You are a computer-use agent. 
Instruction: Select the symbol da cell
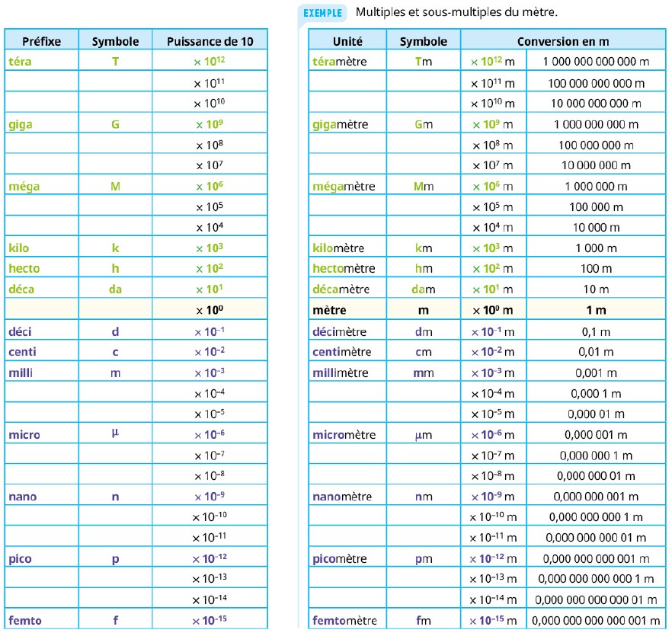(x=115, y=289)
